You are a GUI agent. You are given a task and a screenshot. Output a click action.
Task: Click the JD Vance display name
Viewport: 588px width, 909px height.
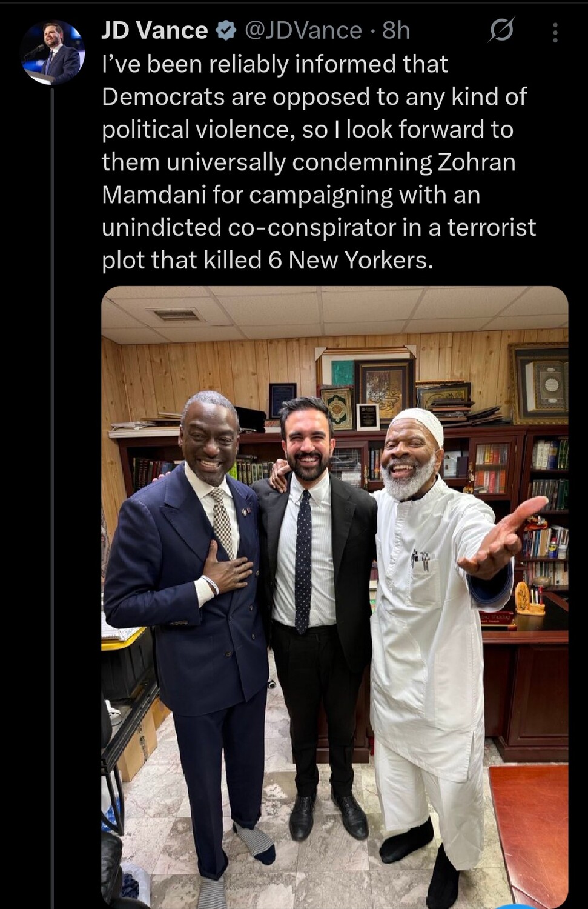[x=154, y=30]
